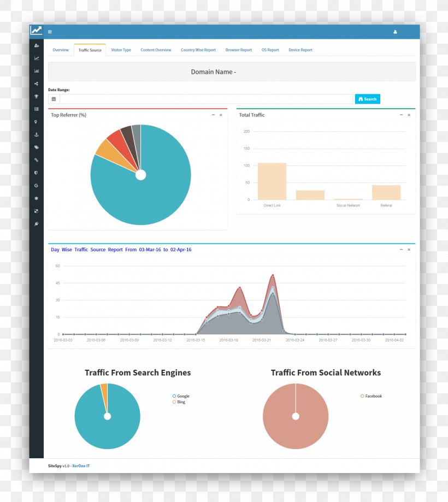
Task: Click the 'Domain Name -' heading
Action: (214, 72)
